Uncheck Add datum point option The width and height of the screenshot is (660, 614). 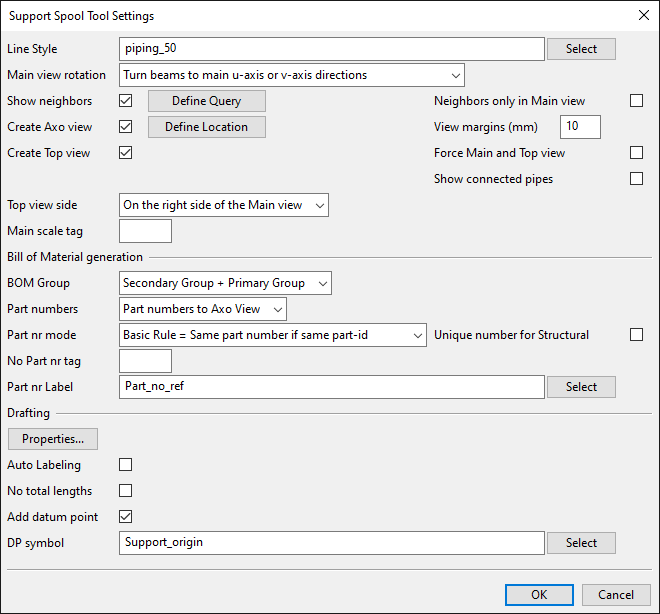coord(126,517)
